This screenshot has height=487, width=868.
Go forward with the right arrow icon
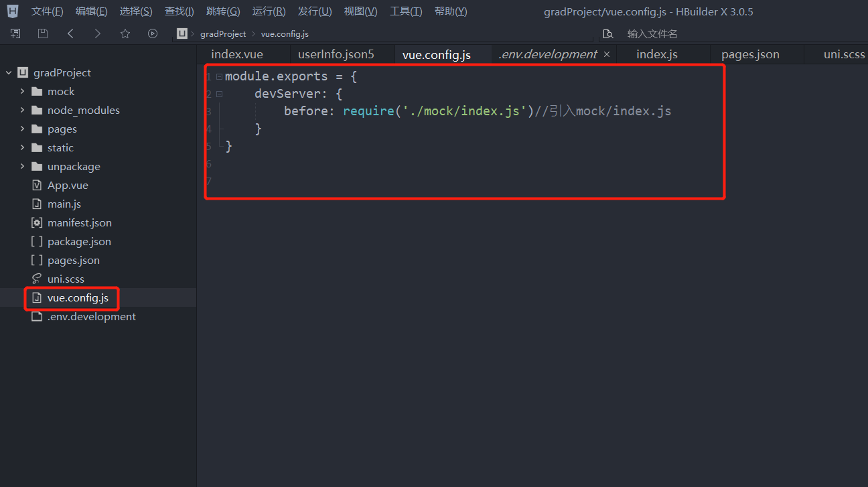(x=98, y=33)
